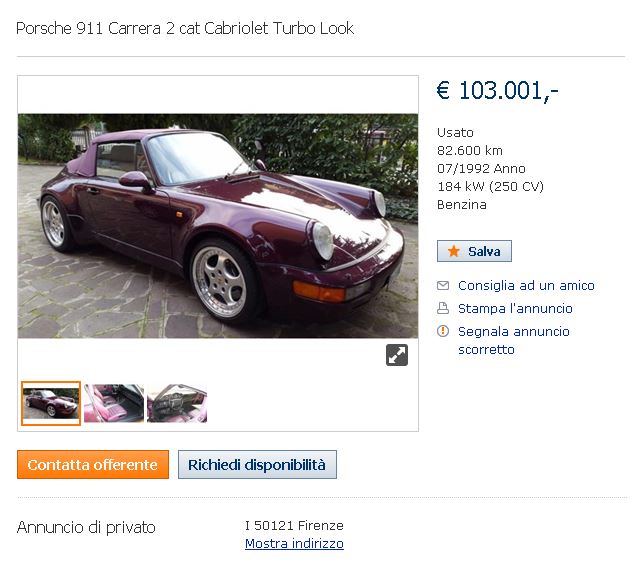Click the Porsche 911 Carrera listing title
This screenshot has height=564, width=631.
(x=185, y=29)
